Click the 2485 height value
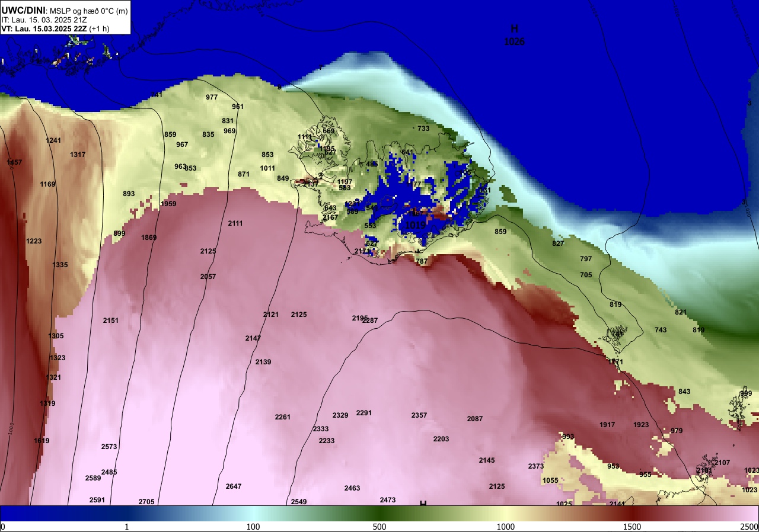The width and height of the screenshot is (759, 532). 109,472
